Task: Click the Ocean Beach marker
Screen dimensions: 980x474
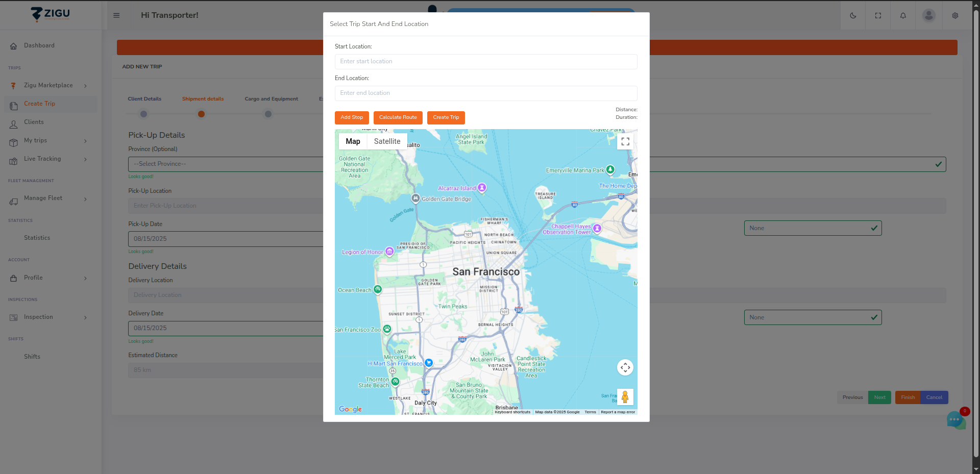Action: click(x=378, y=289)
